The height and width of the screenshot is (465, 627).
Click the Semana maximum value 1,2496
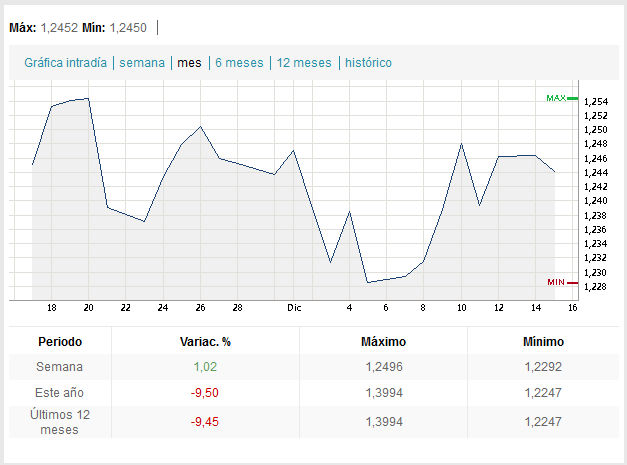coord(383,368)
